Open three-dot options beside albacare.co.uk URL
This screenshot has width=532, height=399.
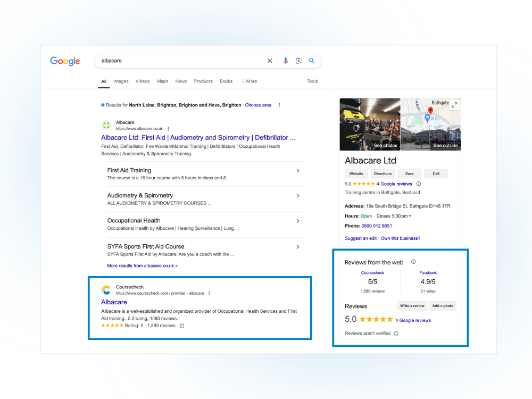coord(168,129)
